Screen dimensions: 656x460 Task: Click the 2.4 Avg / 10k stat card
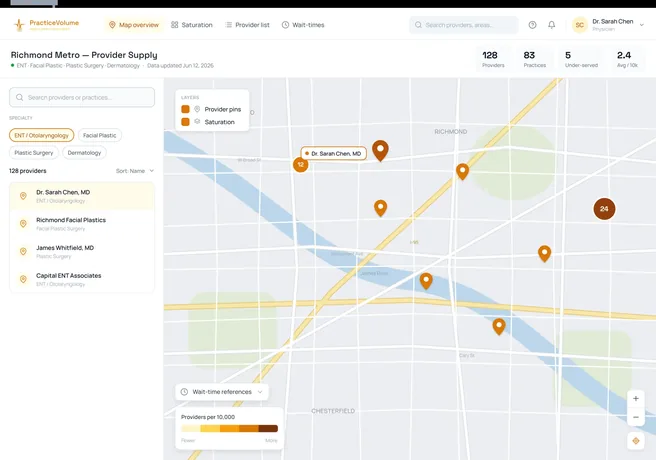627,59
